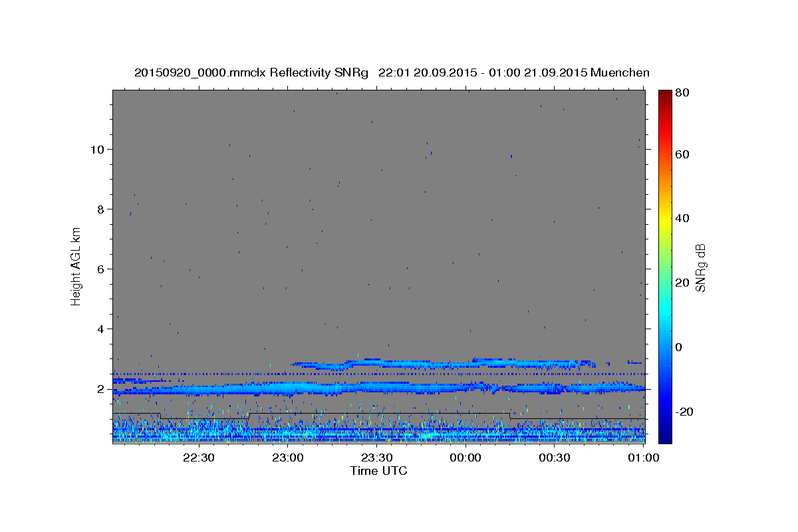This screenshot has height=532, width=798.
Task: Click the main cloud band at 2 km
Action: 379,388
